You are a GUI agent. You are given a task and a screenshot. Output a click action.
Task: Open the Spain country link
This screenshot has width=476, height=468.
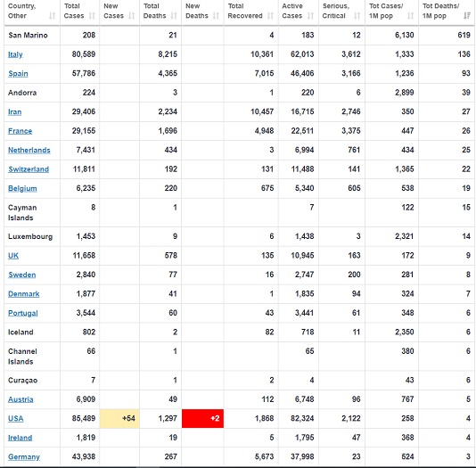tap(18, 74)
